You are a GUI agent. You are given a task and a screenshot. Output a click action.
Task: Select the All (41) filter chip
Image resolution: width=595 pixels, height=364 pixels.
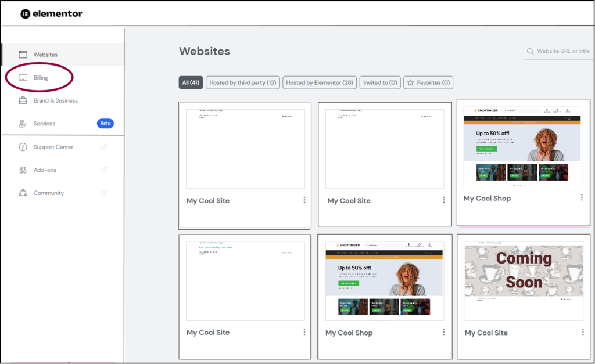click(x=191, y=83)
